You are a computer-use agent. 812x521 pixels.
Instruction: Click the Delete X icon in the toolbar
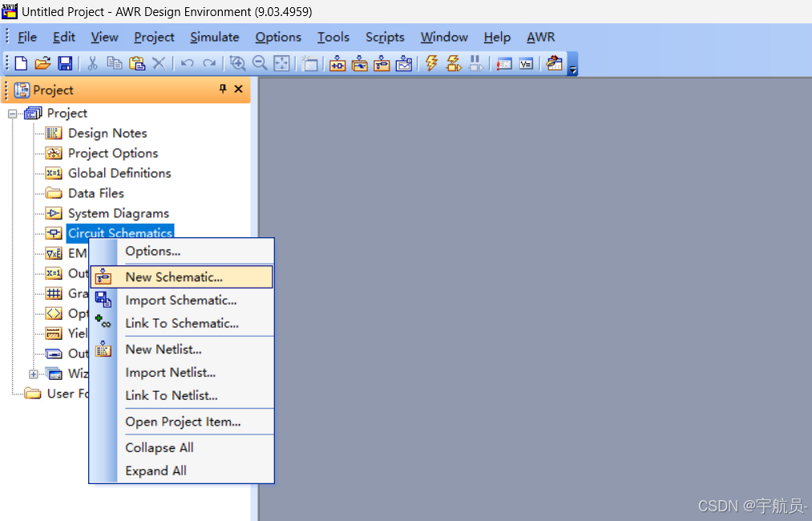pyautogui.click(x=159, y=63)
